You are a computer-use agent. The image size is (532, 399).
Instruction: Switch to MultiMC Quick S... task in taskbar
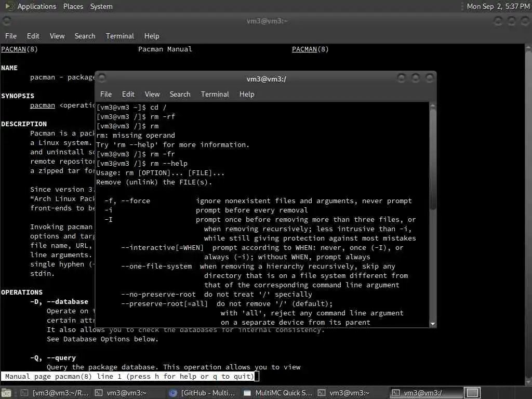click(x=278, y=393)
